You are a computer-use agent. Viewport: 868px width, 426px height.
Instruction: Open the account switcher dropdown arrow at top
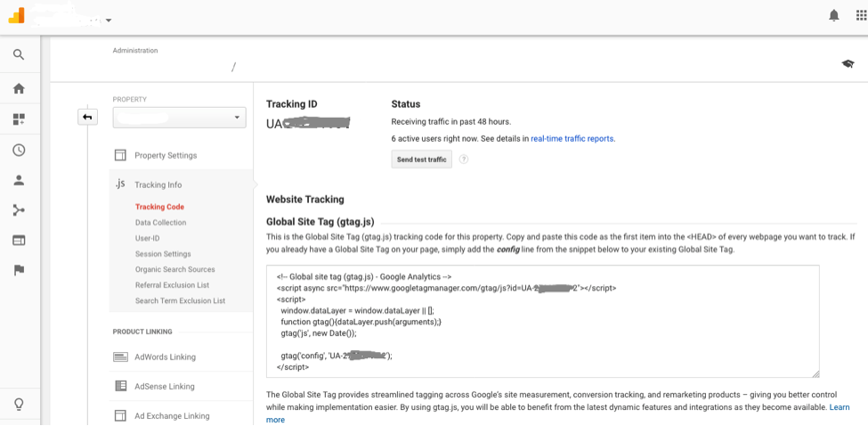click(x=109, y=20)
